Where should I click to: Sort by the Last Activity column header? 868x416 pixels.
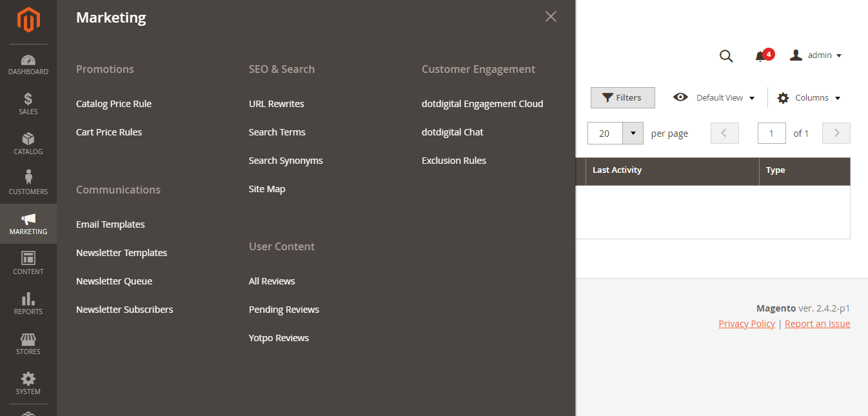click(x=673, y=171)
